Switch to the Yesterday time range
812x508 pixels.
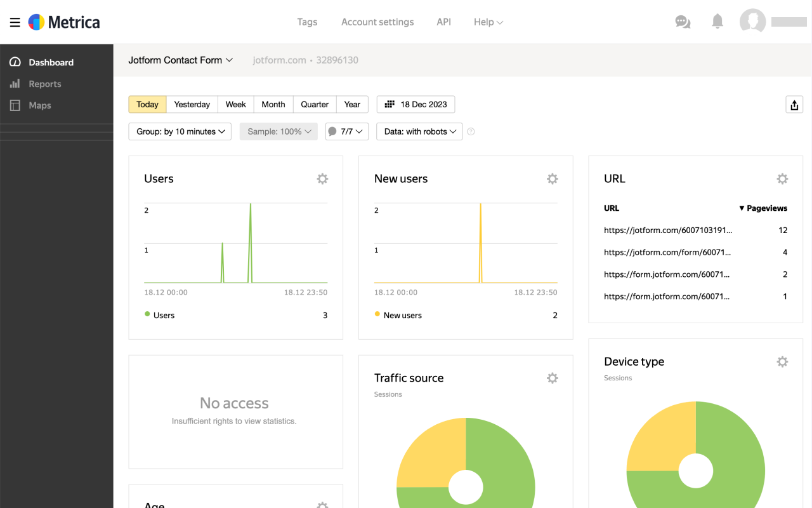[x=192, y=104]
